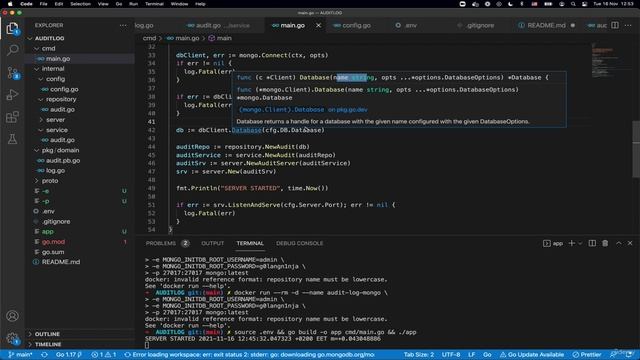Click the Prettier status bar item
The width and height of the screenshot is (640, 360).
point(587,355)
